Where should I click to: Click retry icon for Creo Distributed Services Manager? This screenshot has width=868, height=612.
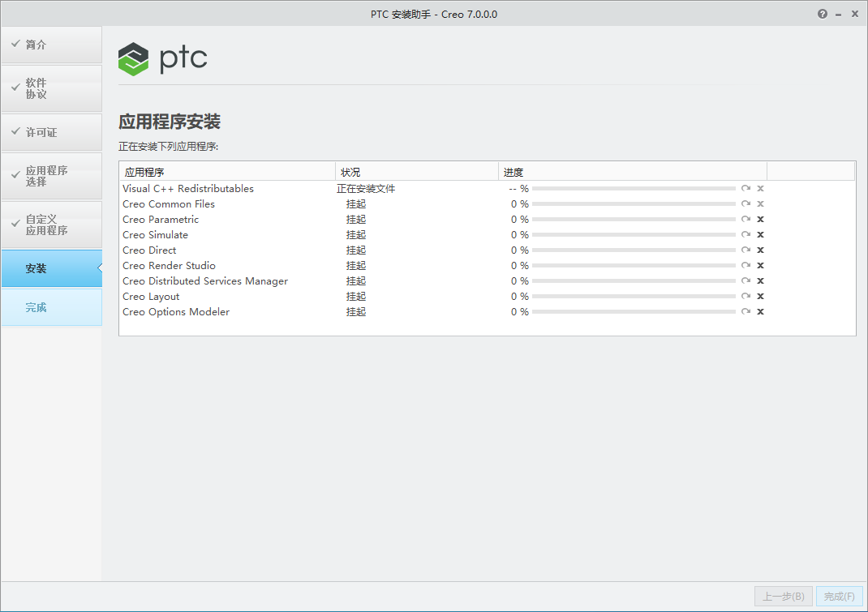[x=746, y=281]
